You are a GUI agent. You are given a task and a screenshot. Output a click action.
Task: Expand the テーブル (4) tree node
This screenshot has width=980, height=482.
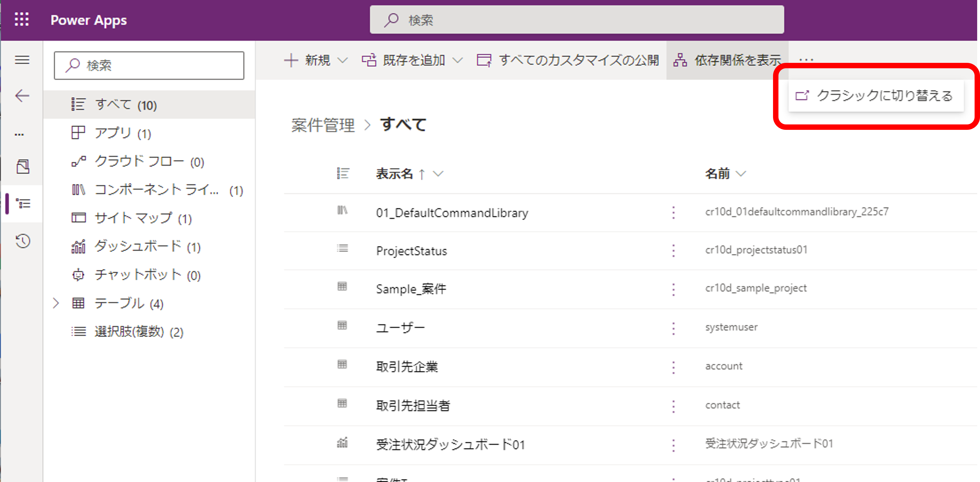(56, 303)
